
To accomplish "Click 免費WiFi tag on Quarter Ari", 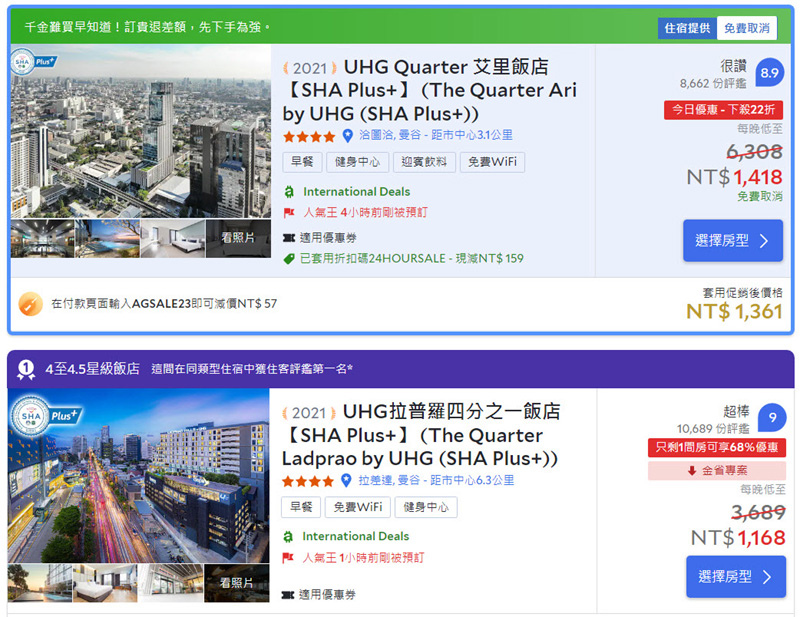I will click(x=492, y=162).
